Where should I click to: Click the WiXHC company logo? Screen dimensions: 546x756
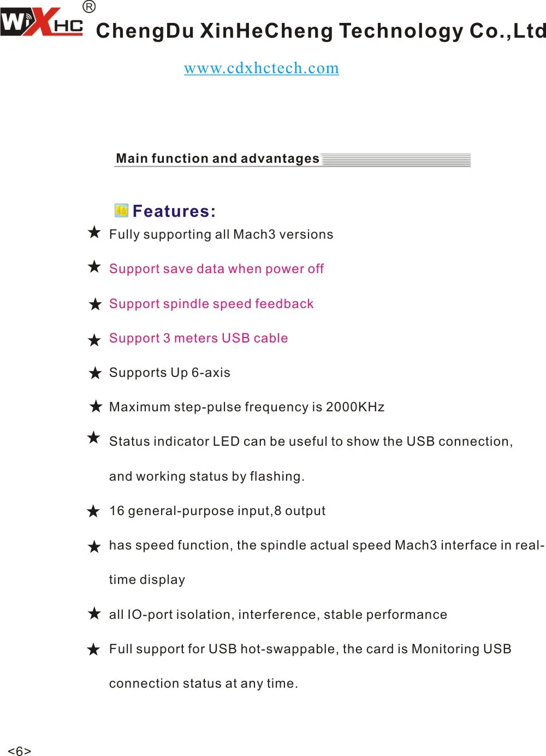tap(41, 22)
